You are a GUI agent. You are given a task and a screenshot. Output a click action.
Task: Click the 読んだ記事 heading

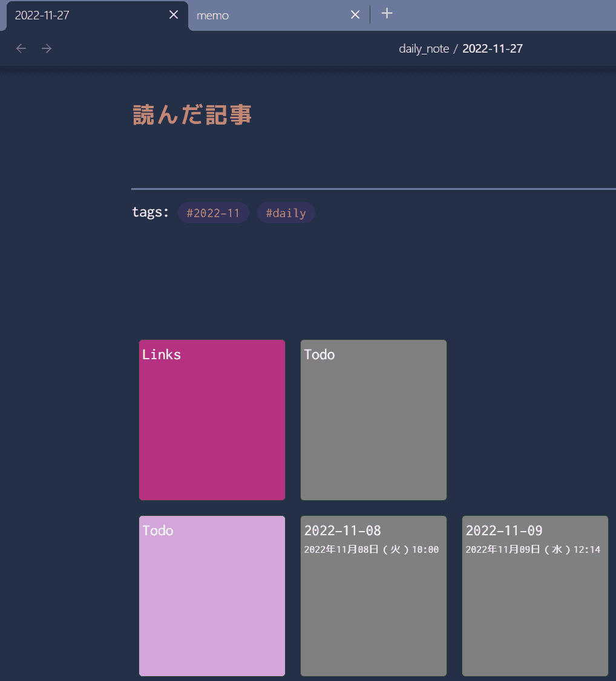[192, 115]
